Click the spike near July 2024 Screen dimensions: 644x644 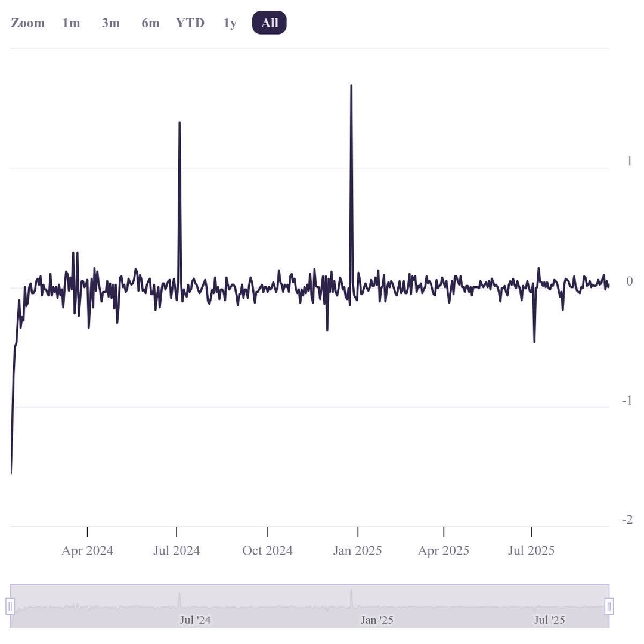pyautogui.click(x=179, y=123)
